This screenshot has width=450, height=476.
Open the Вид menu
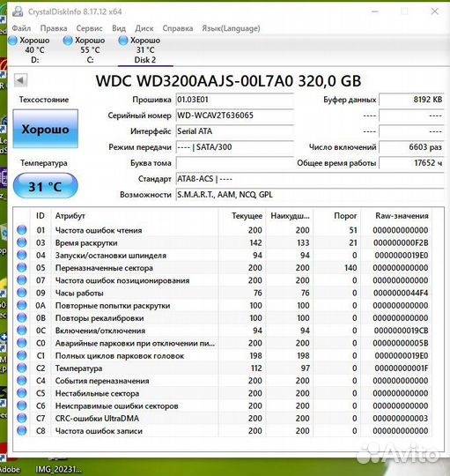[119, 28]
